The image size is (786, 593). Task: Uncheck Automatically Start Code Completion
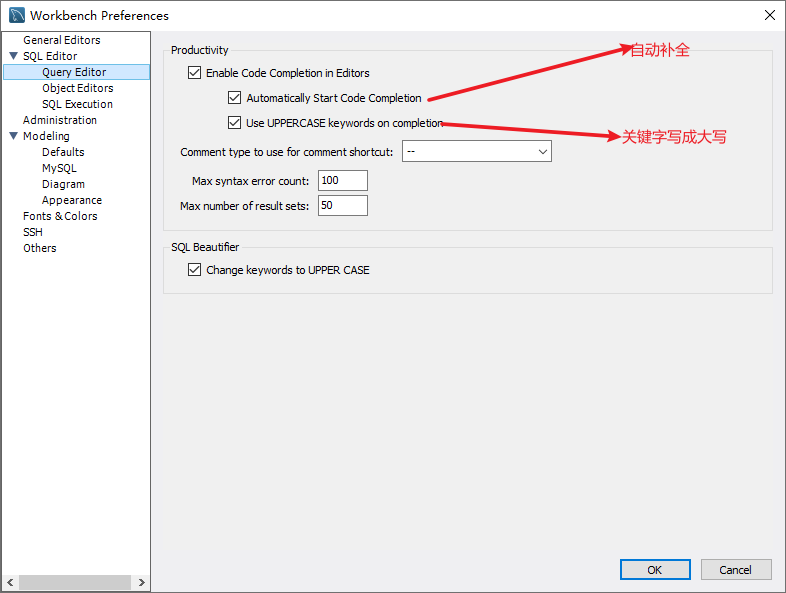pyautogui.click(x=234, y=98)
